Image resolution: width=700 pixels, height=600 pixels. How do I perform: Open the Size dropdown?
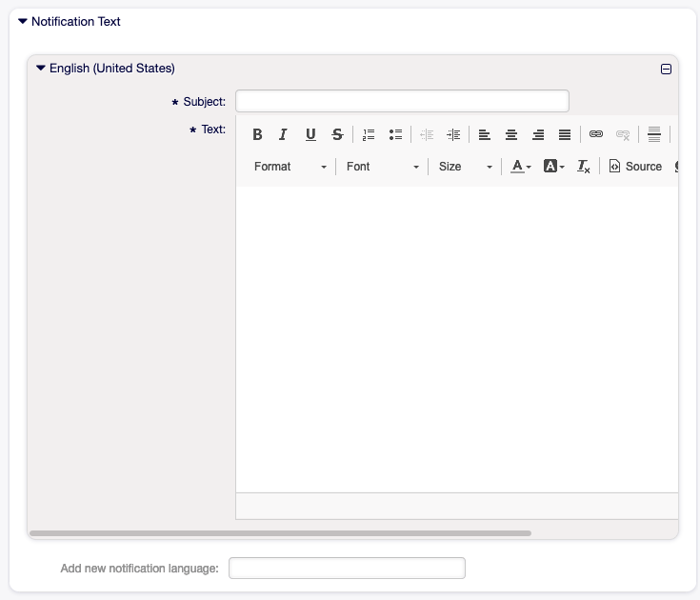click(x=466, y=167)
